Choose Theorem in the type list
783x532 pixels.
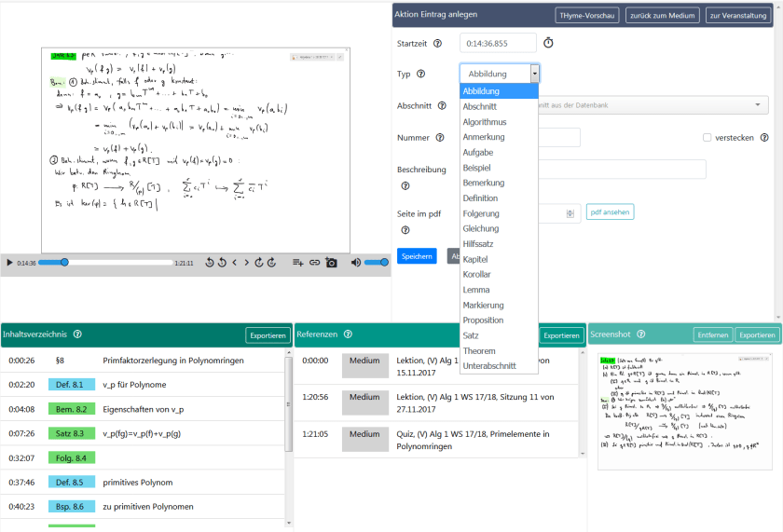(x=479, y=351)
